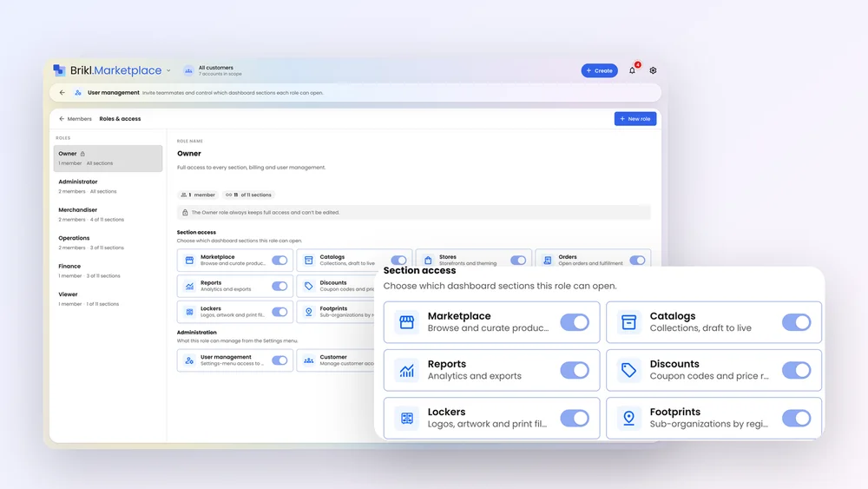Click Catalogs icon in the small dashboard card
Screen dimensions: 868x489
click(309, 261)
